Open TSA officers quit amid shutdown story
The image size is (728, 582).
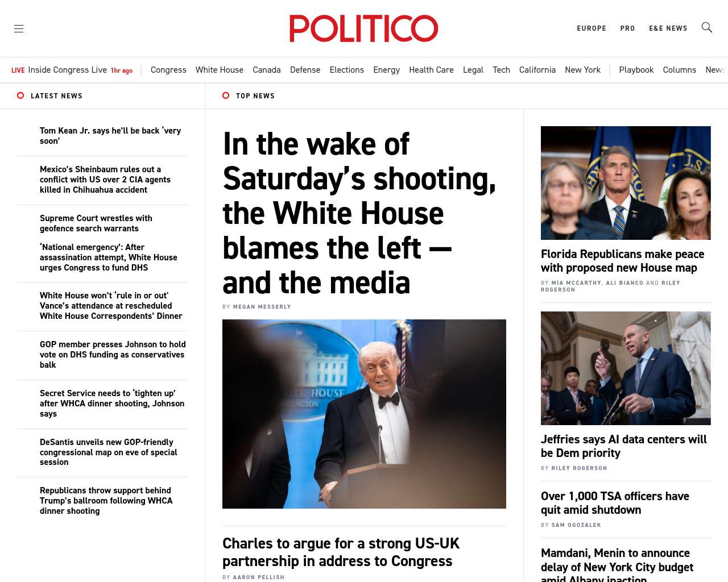point(615,503)
